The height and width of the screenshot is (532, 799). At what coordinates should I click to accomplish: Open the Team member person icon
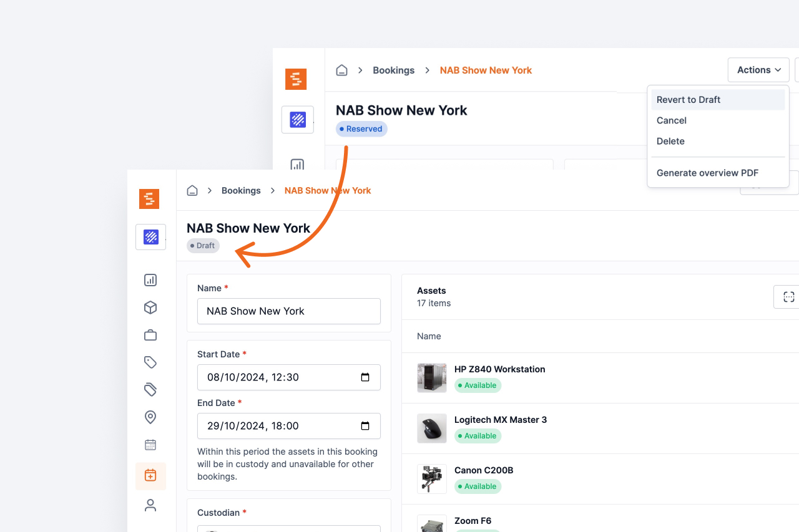point(150,505)
